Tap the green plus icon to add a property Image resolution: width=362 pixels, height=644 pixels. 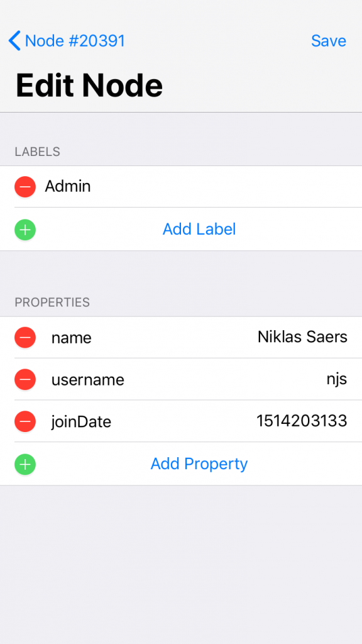(25, 464)
